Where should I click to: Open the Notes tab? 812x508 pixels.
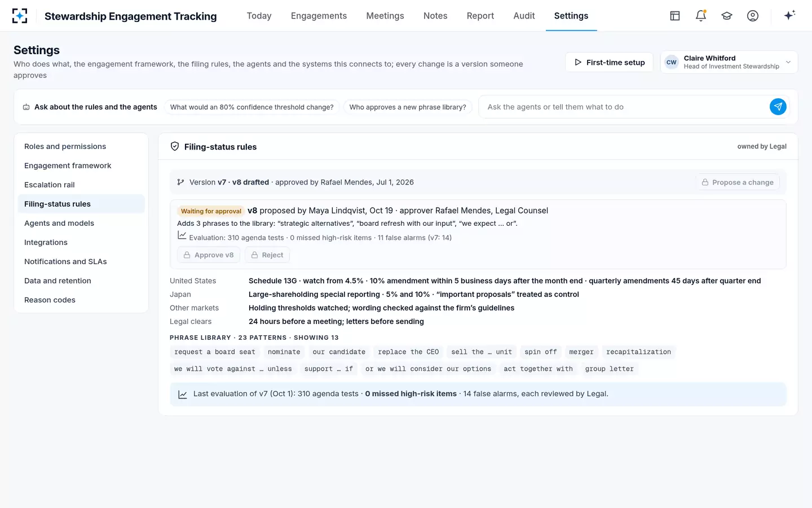[435, 16]
